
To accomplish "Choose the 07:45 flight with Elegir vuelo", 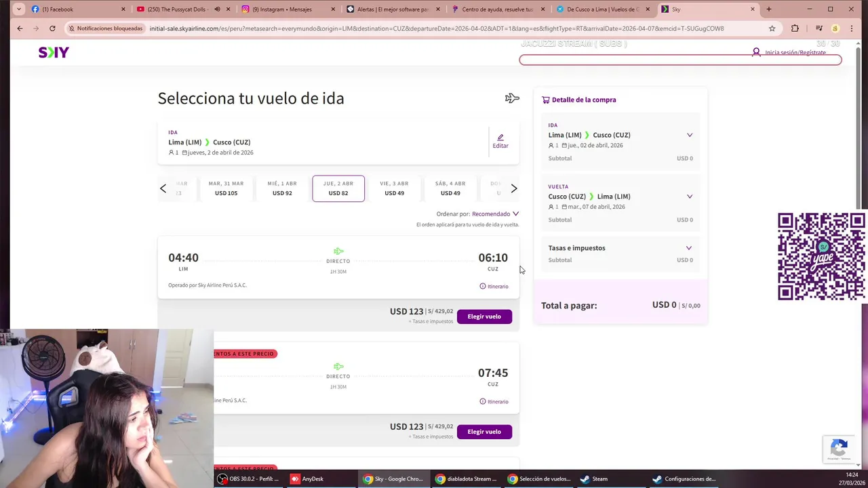I will [484, 432].
